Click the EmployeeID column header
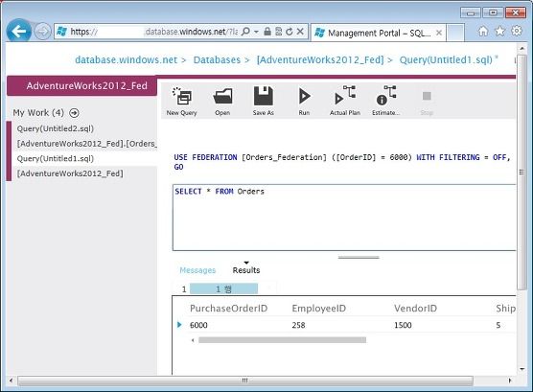The width and height of the screenshot is (533, 392). click(x=319, y=309)
